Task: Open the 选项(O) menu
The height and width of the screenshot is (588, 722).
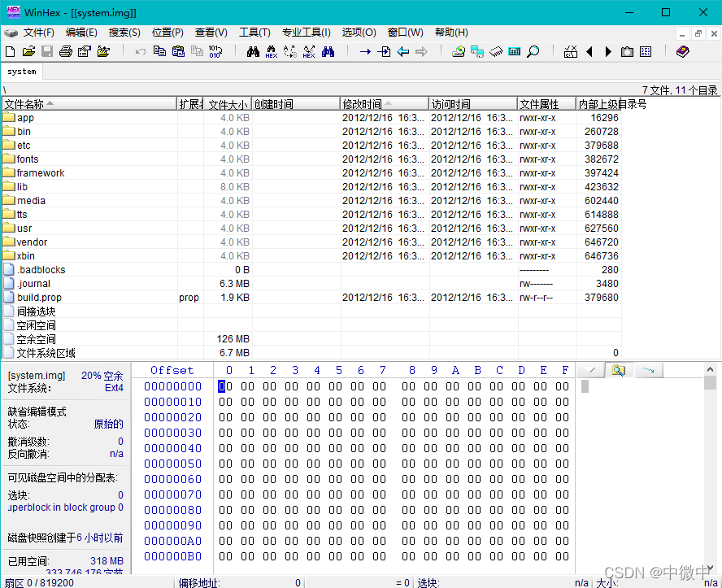Action: (x=359, y=33)
